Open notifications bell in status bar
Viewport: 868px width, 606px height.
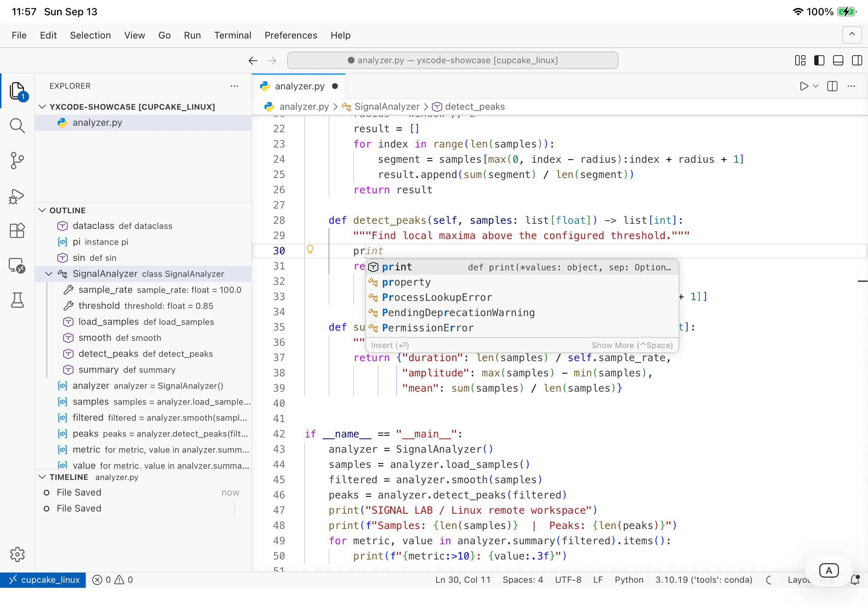pyautogui.click(x=855, y=579)
